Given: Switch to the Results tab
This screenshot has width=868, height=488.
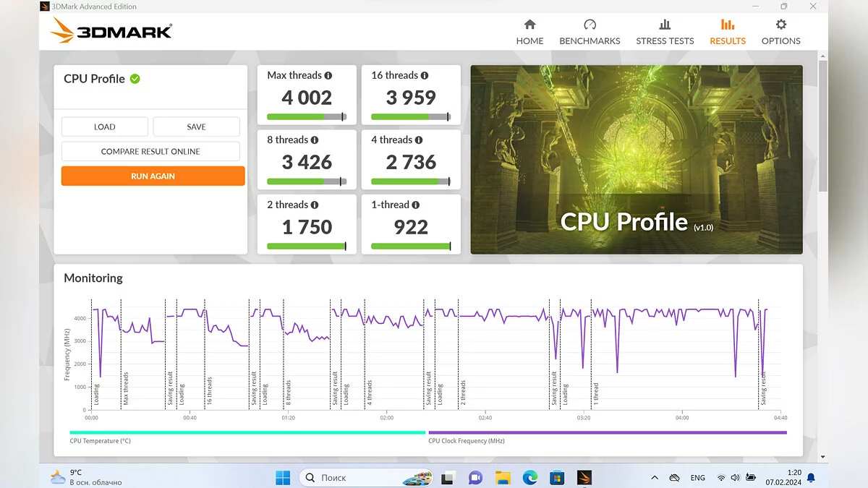Looking at the screenshot, I should (727, 33).
